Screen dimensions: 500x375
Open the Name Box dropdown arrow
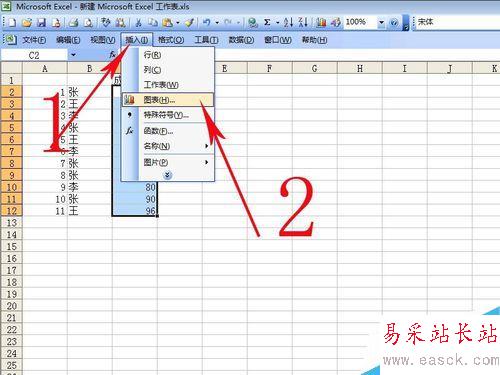73,55
